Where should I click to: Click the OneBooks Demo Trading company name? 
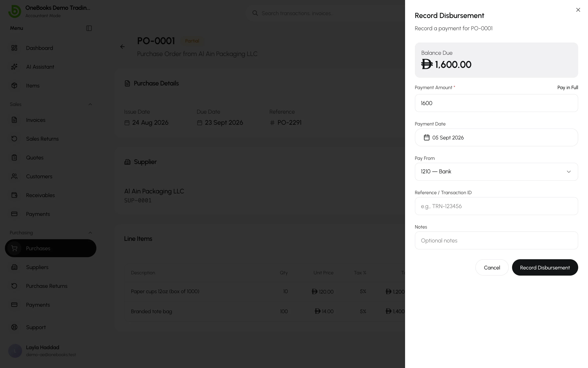click(58, 8)
